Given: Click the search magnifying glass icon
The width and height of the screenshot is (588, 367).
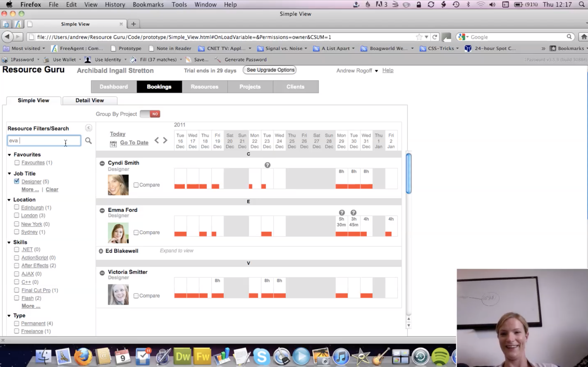Looking at the screenshot, I should pos(88,141).
